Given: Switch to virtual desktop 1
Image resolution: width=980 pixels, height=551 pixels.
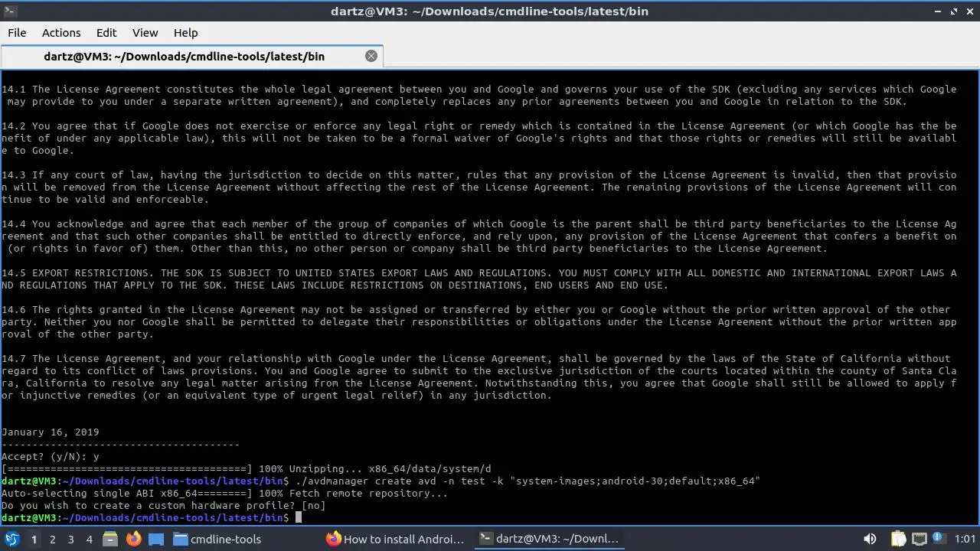Looking at the screenshot, I should (34, 539).
